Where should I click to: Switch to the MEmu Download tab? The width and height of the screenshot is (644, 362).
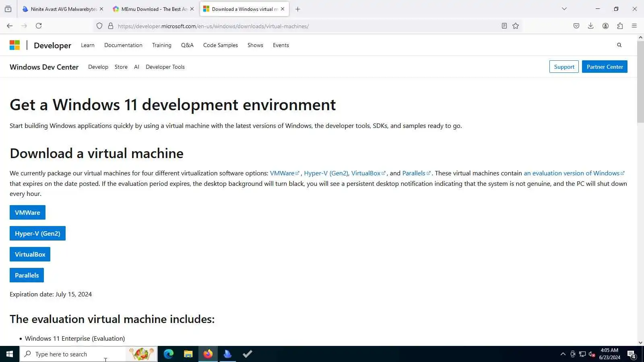click(151, 9)
